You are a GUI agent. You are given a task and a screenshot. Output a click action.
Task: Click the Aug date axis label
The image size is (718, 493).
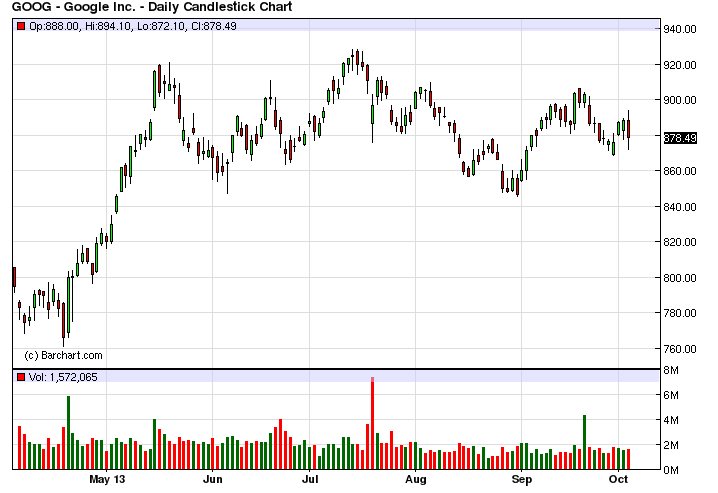(416, 479)
